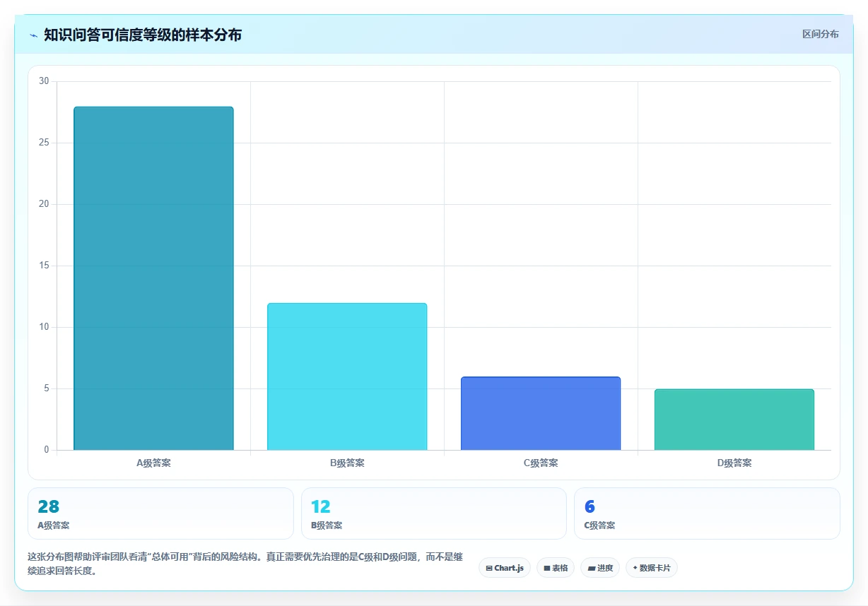Select the B级答案 x-axis label
Screen dimensions: 868x606
(x=347, y=463)
